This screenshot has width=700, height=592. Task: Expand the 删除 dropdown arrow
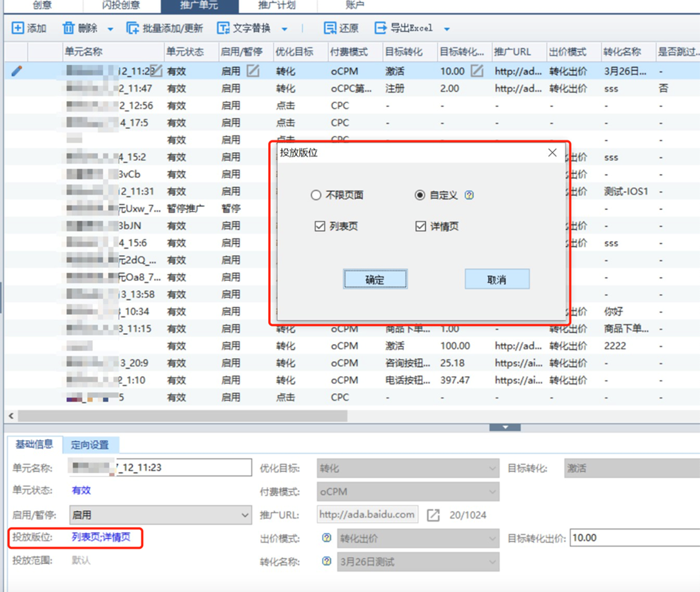point(110,29)
